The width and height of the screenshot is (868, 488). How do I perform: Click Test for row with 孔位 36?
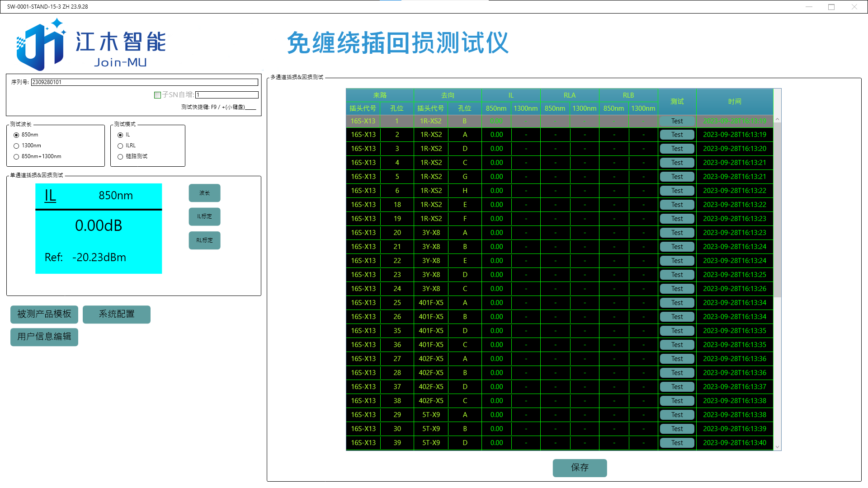pyautogui.click(x=677, y=345)
